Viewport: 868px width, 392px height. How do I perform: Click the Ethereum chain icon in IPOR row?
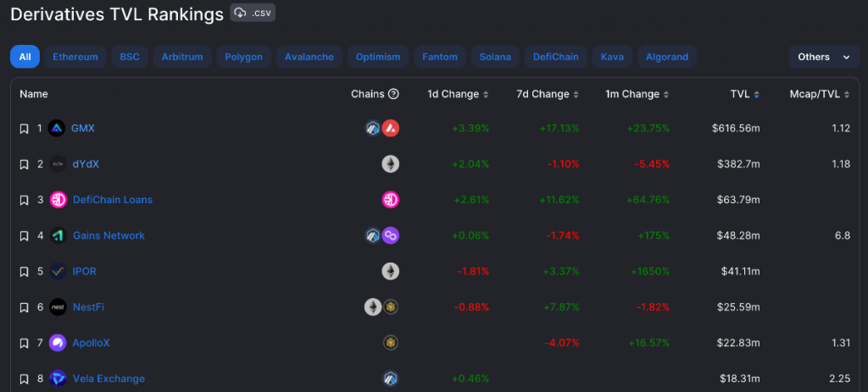coord(390,272)
